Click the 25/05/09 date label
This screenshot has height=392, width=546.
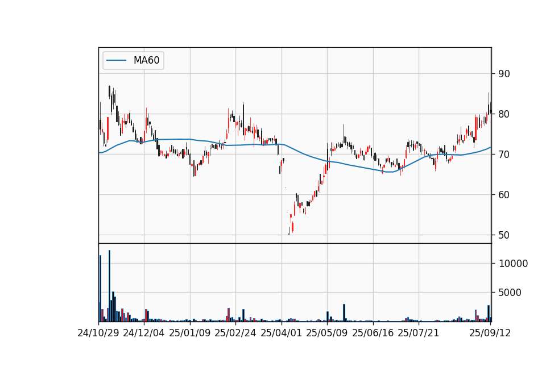pyautogui.click(x=327, y=333)
